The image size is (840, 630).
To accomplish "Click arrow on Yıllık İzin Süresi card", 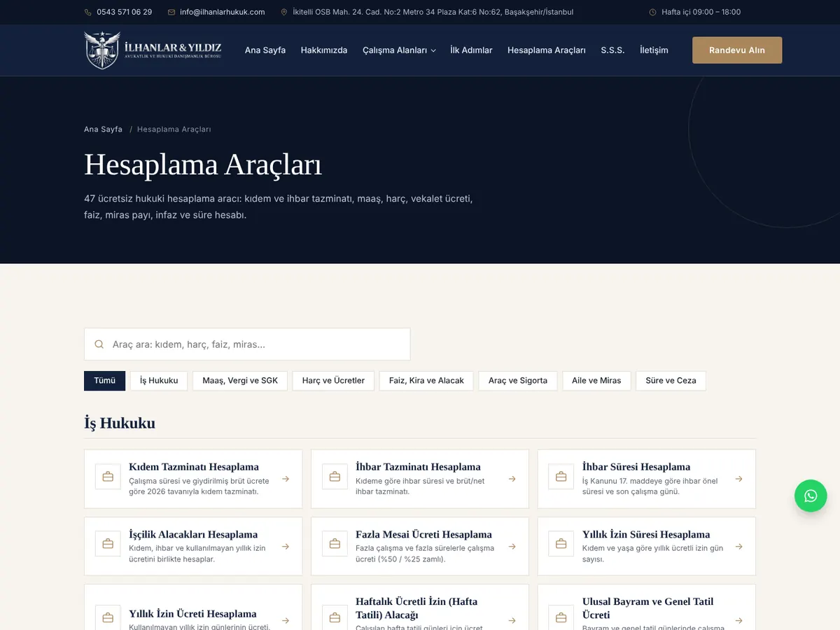I will 739,547.
